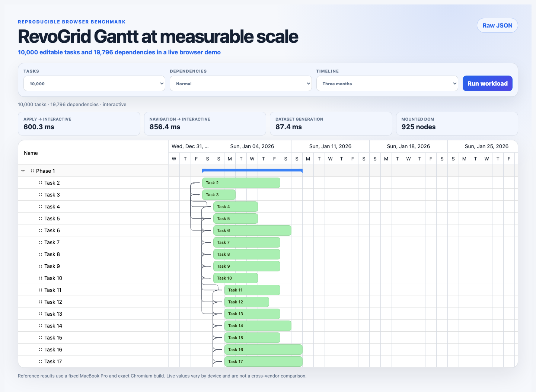Viewport: 536px width, 392px height.
Task: Click the drag handle icon beside Task 17
Action: pyautogui.click(x=41, y=361)
